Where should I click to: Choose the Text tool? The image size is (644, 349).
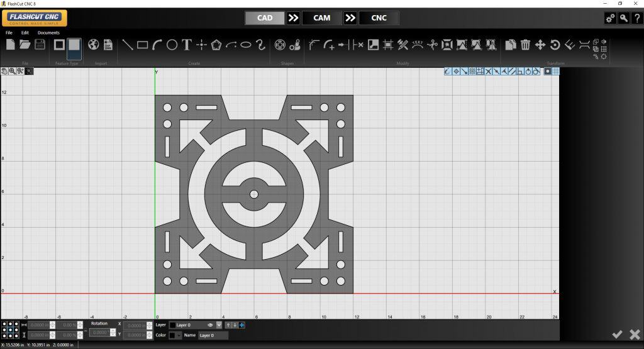(187, 45)
